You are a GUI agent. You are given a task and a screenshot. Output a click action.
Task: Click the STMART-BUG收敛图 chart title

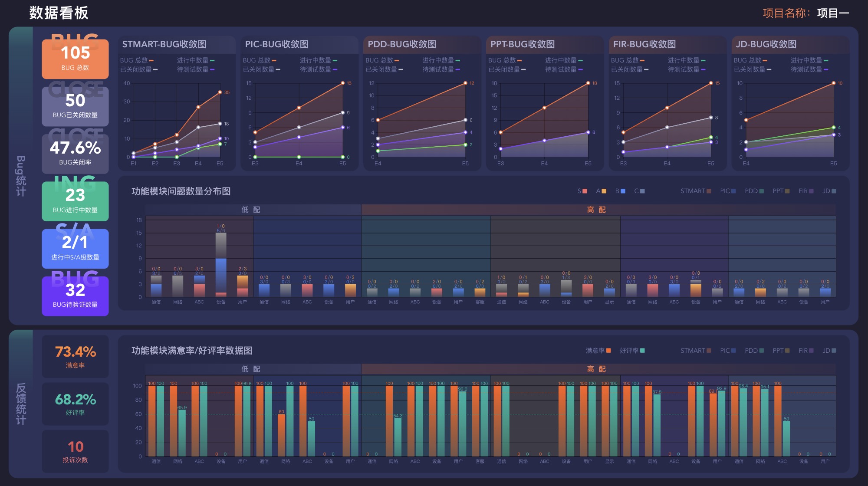point(164,44)
